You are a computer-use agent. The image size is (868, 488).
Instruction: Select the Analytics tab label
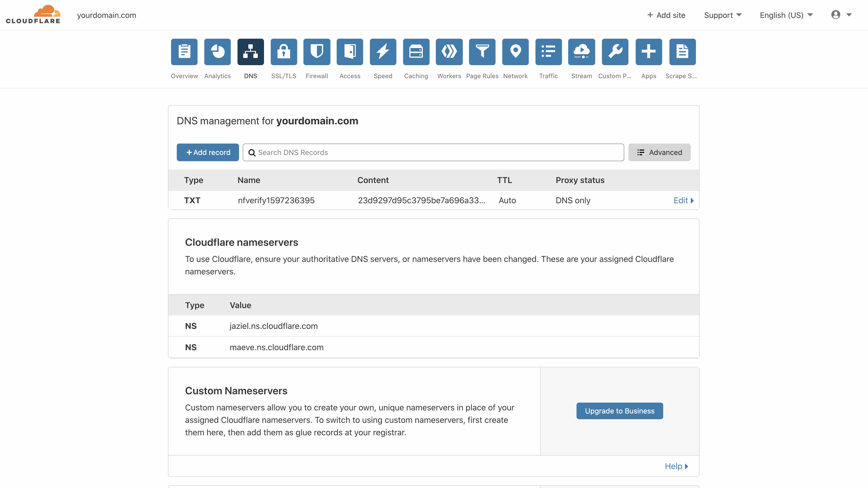[x=217, y=76]
